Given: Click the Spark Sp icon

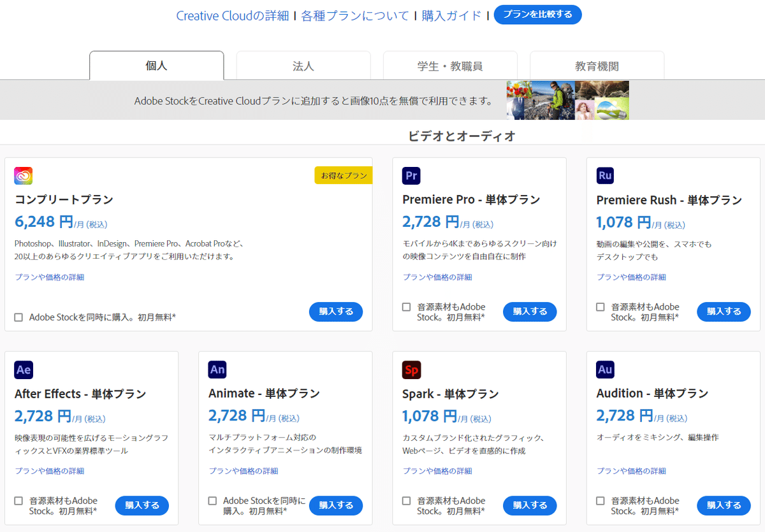Looking at the screenshot, I should [x=411, y=370].
